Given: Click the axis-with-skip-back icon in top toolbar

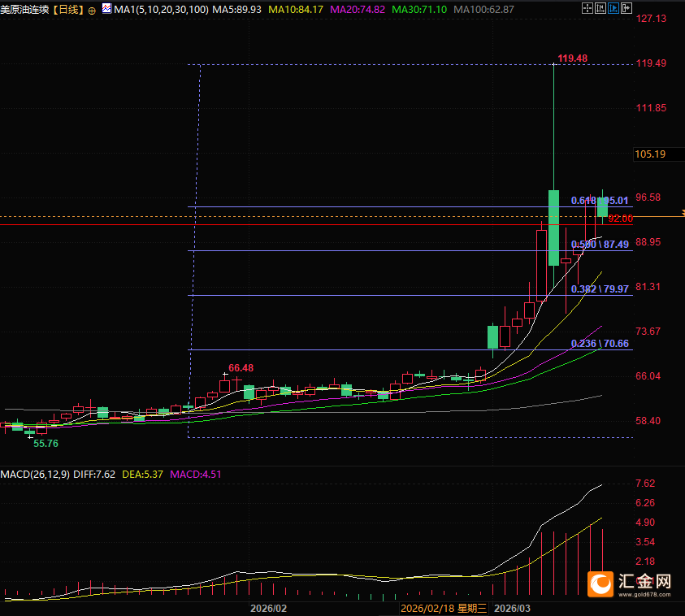Looking at the screenshot, I should (600, 8).
